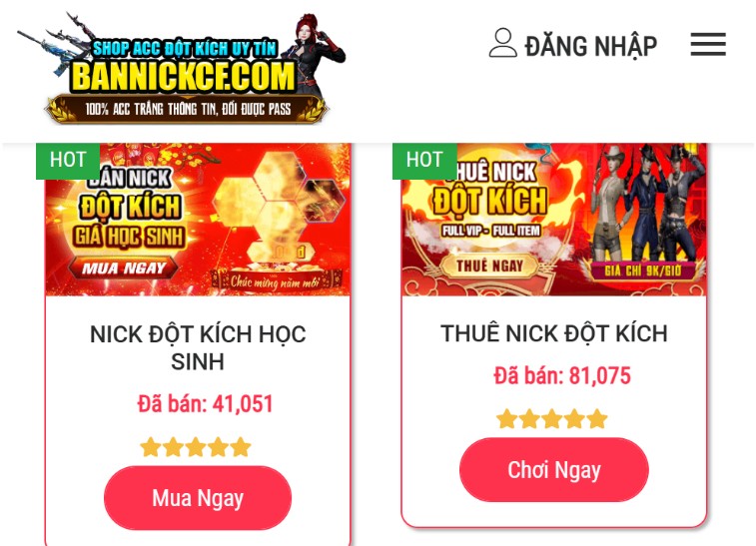Click star rating under Đã bán 81,075

pyautogui.click(x=552, y=419)
